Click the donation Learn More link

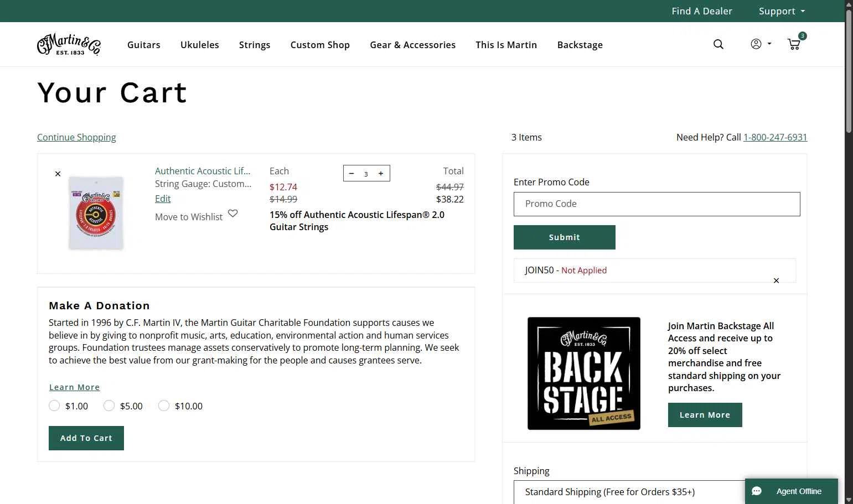click(x=75, y=387)
